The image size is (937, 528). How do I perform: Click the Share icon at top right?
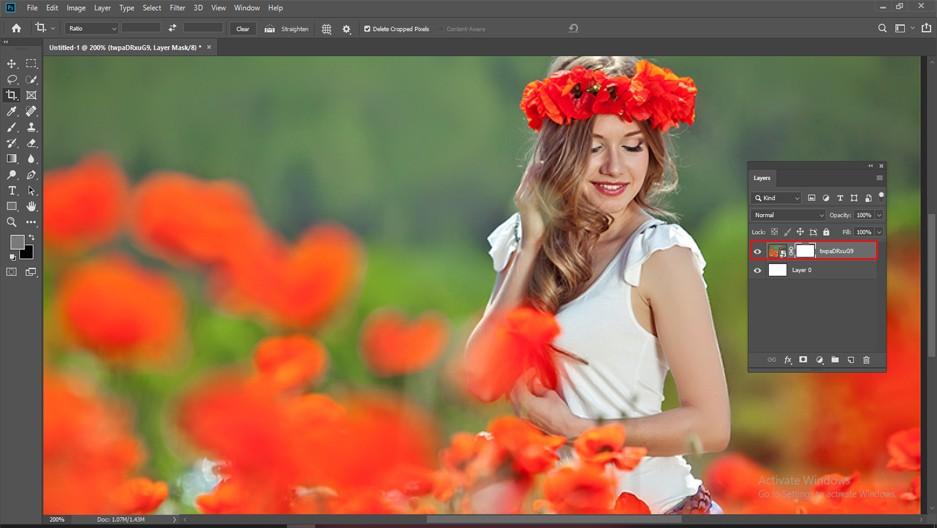(x=926, y=28)
